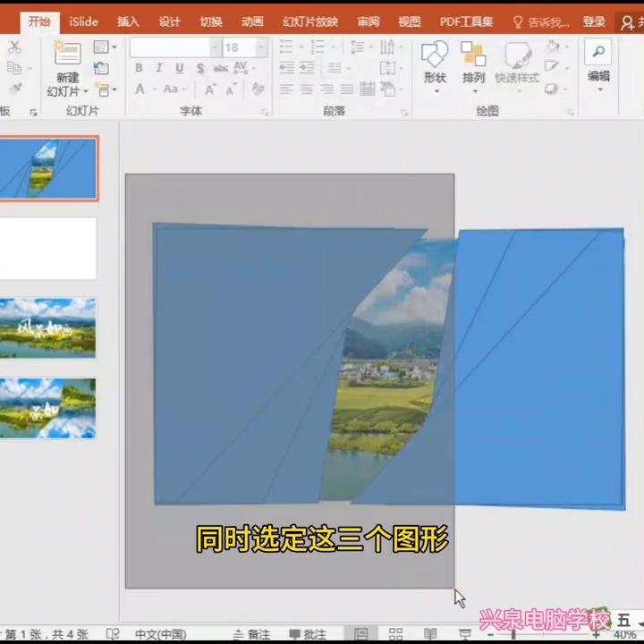This screenshot has height=644, width=644.
Task: Click the New Slide icon
Action: pyautogui.click(x=67, y=53)
